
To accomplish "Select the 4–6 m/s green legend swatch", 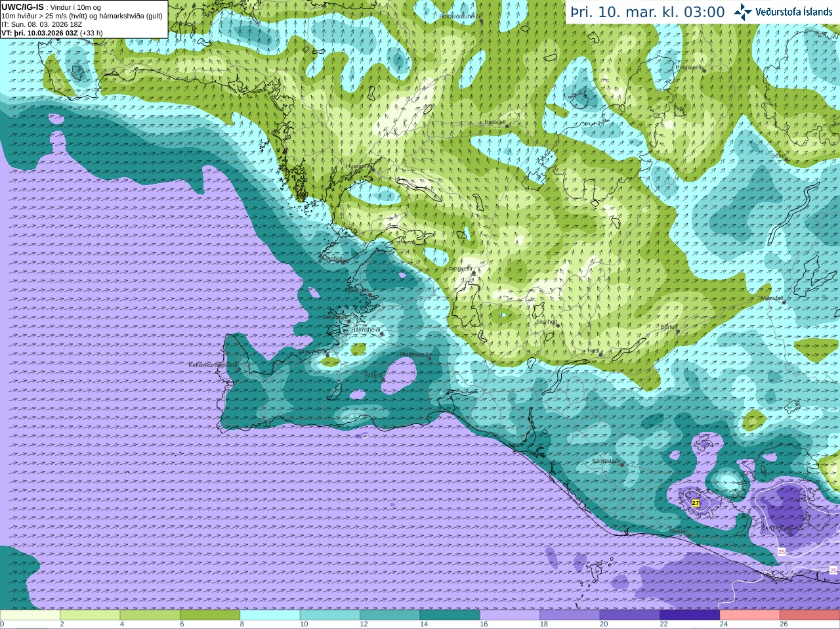I will coord(150,615).
